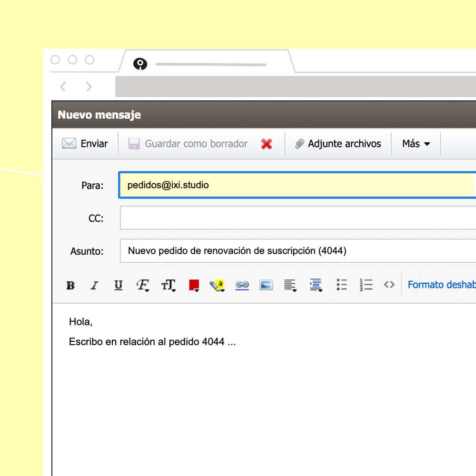Insert an image into the message

[x=266, y=285]
